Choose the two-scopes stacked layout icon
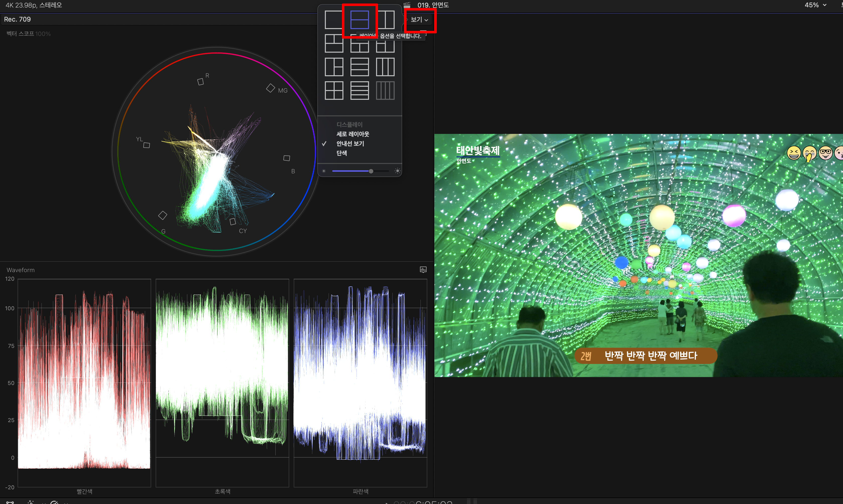The height and width of the screenshot is (504, 843). [359, 20]
